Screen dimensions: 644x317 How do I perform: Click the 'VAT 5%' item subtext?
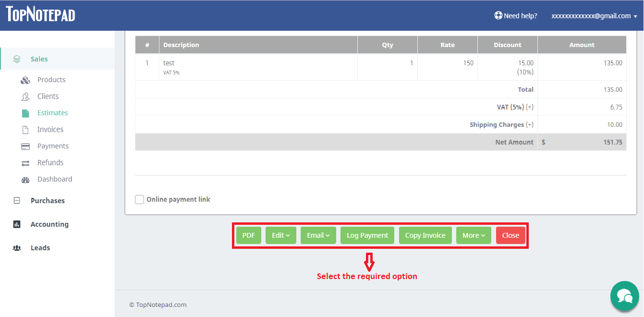pyautogui.click(x=171, y=73)
